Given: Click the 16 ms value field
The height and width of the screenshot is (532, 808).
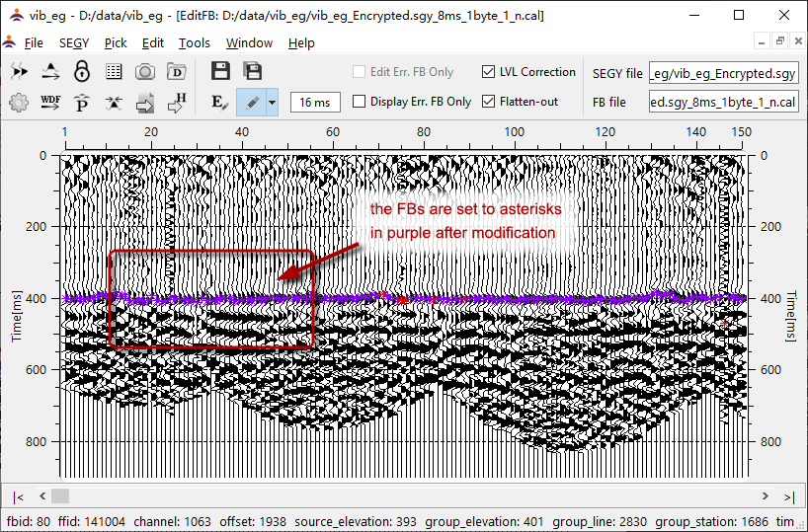Looking at the screenshot, I should point(315,102).
